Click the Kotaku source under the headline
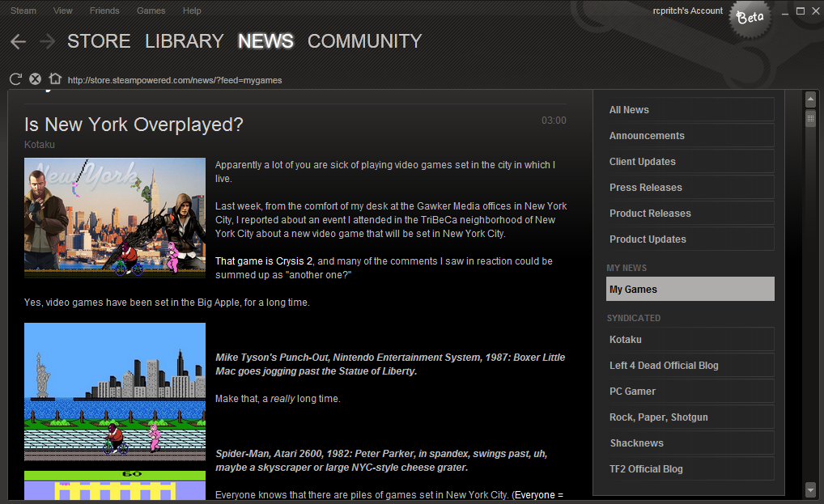 [40, 144]
